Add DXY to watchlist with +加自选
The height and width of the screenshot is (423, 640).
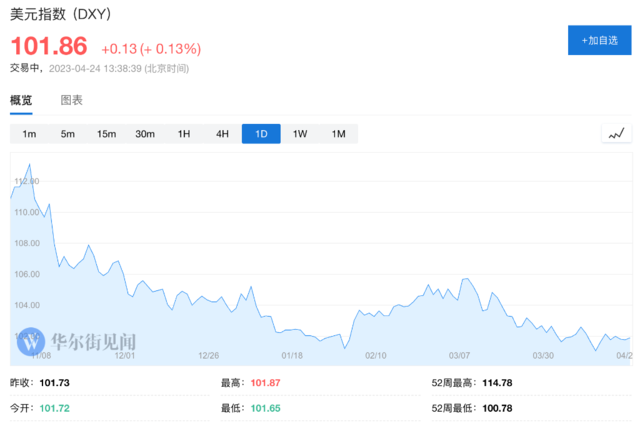[x=600, y=40]
